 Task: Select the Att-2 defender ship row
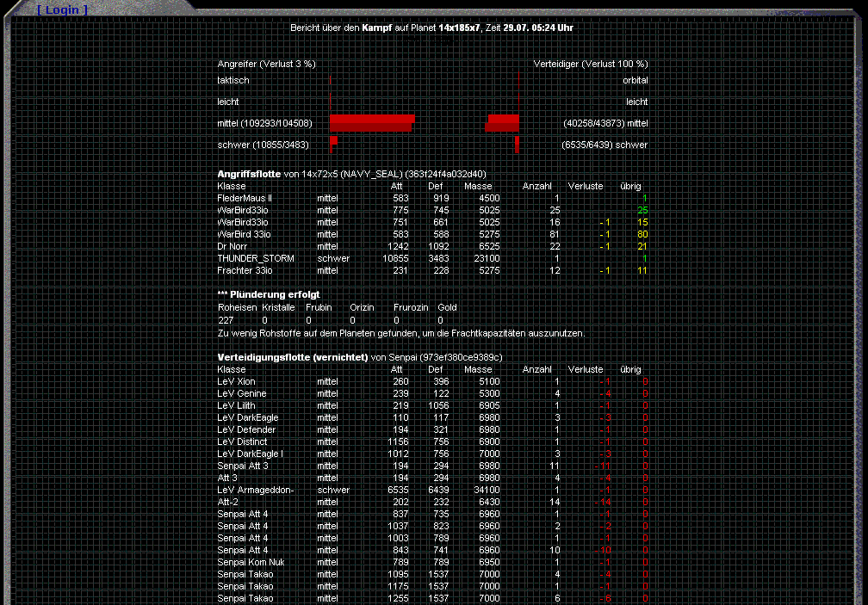click(228, 502)
